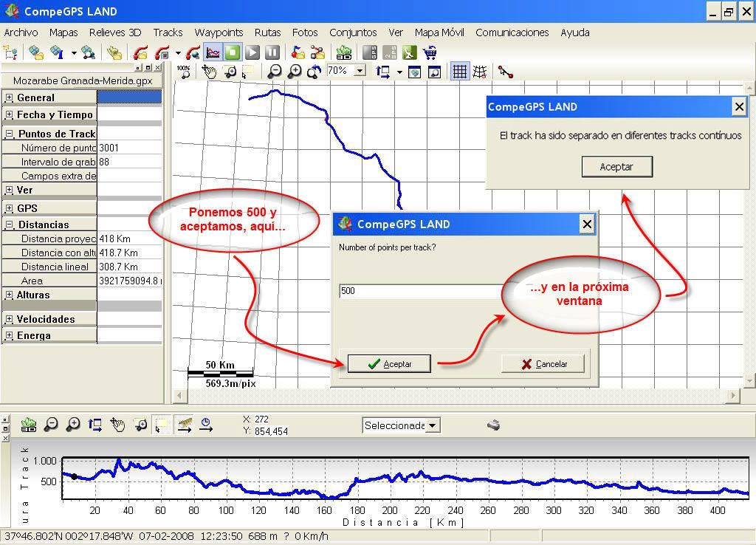Set graph X axis to time clock icon
Viewport: 756px width, 545px height.
(x=206, y=425)
